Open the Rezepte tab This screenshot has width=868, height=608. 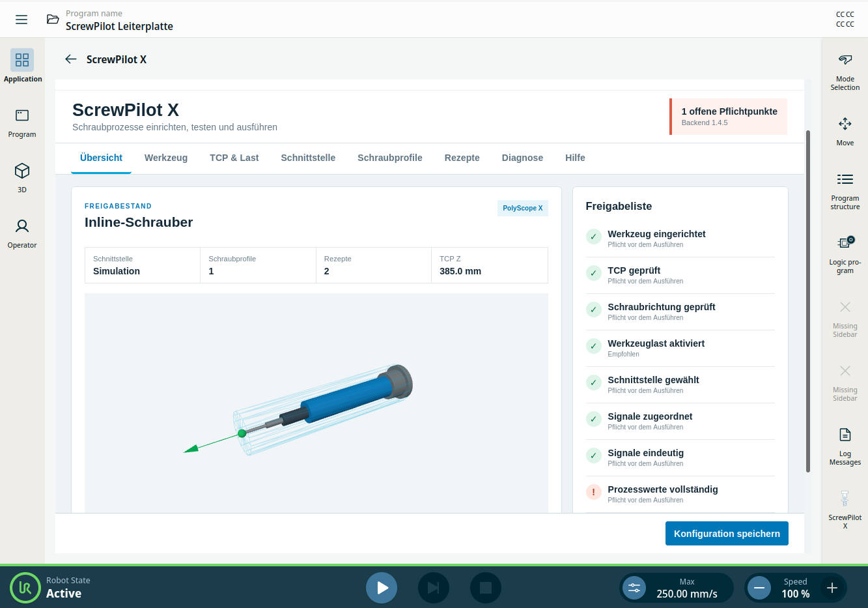462,158
